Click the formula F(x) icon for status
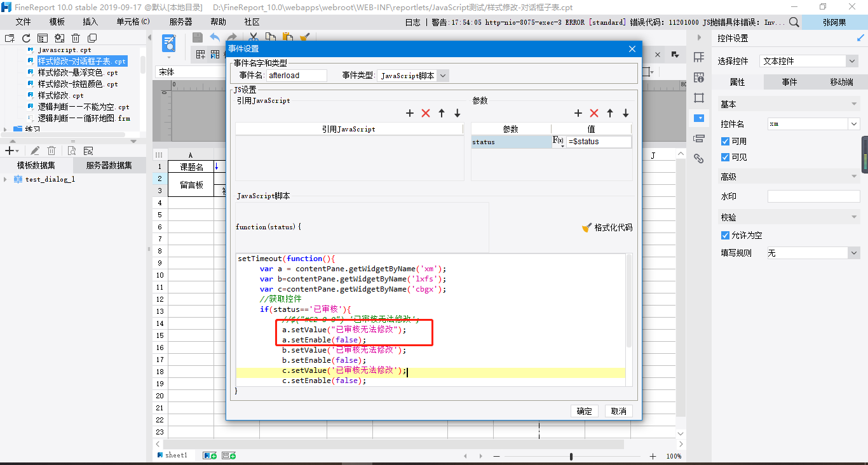 [x=559, y=142]
